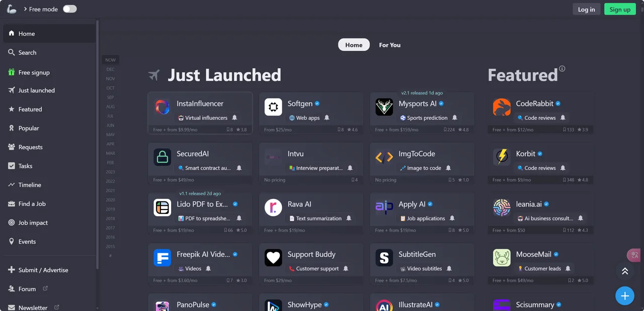Viewport: 644px width, 311px height.
Task: Click the blue plus floating button
Action: 625,296
